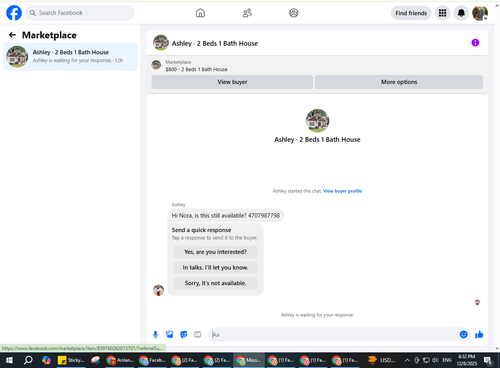Open the account avatar menu
500x368 pixels.
point(480,13)
